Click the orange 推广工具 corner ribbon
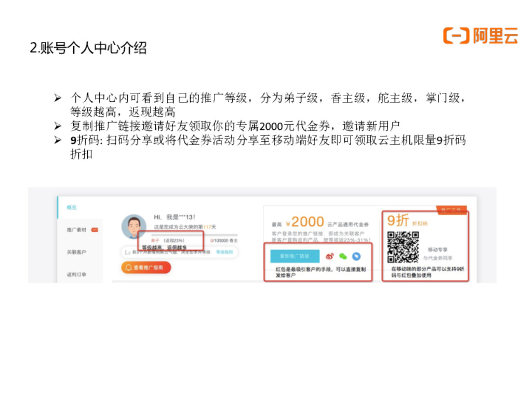The width and height of the screenshot is (532, 399). [x=451, y=210]
